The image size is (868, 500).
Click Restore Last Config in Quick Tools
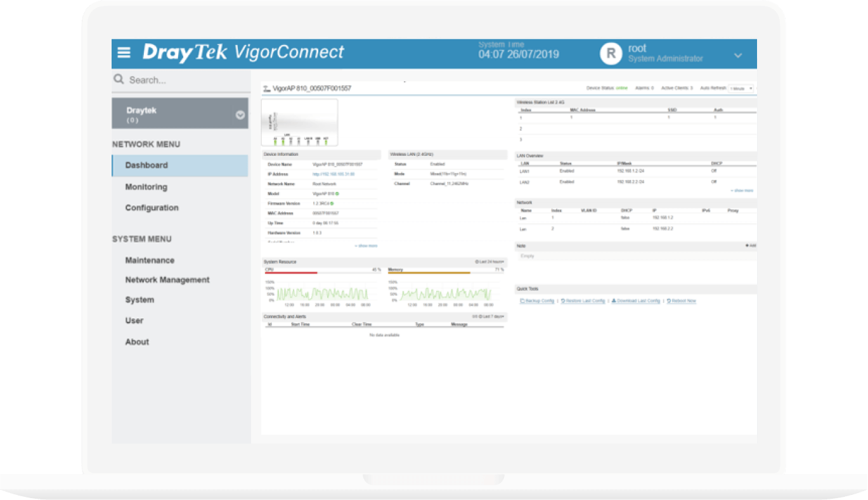click(x=583, y=301)
